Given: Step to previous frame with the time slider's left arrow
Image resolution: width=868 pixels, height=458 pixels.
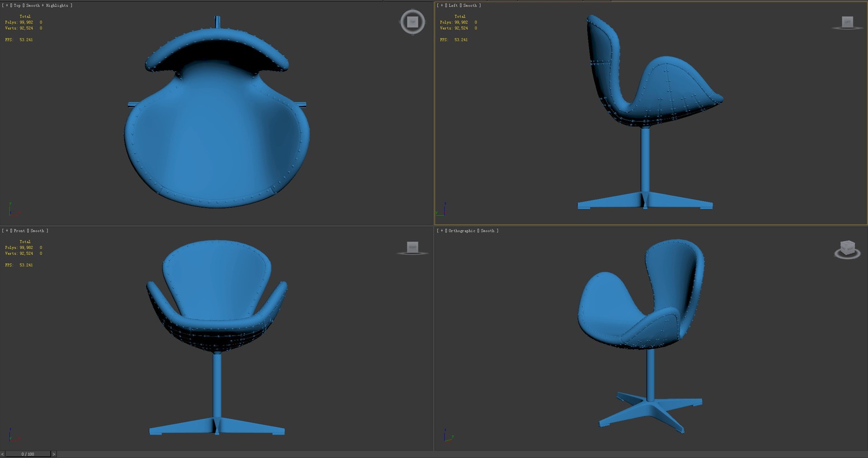Looking at the screenshot, I should [x=2, y=454].
